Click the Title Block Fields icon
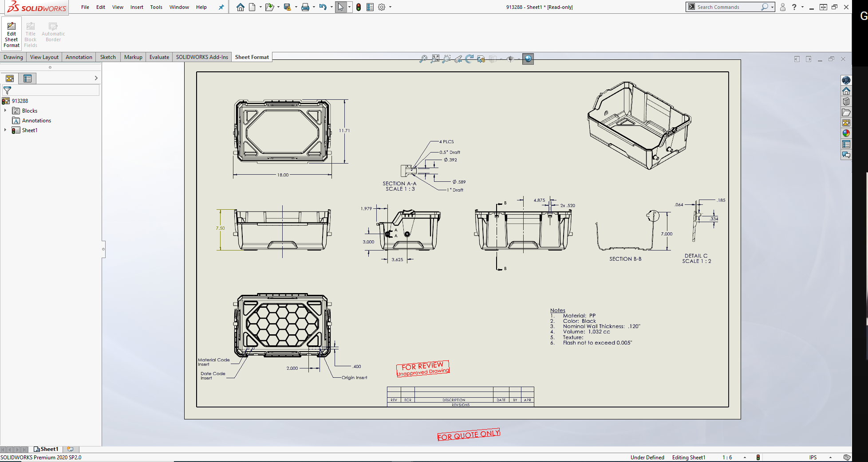This screenshot has height=462, width=868. [x=31, y=27]
